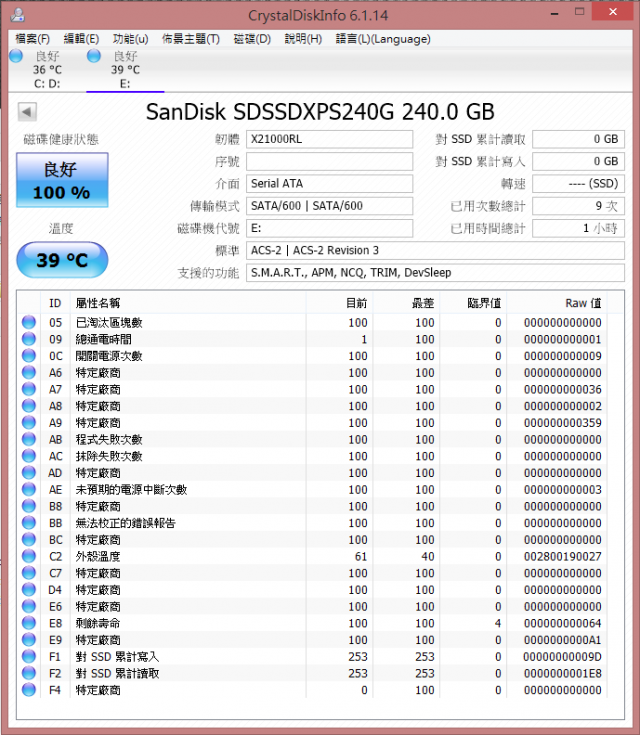Click the drive letter field E:

pos(330,229)
